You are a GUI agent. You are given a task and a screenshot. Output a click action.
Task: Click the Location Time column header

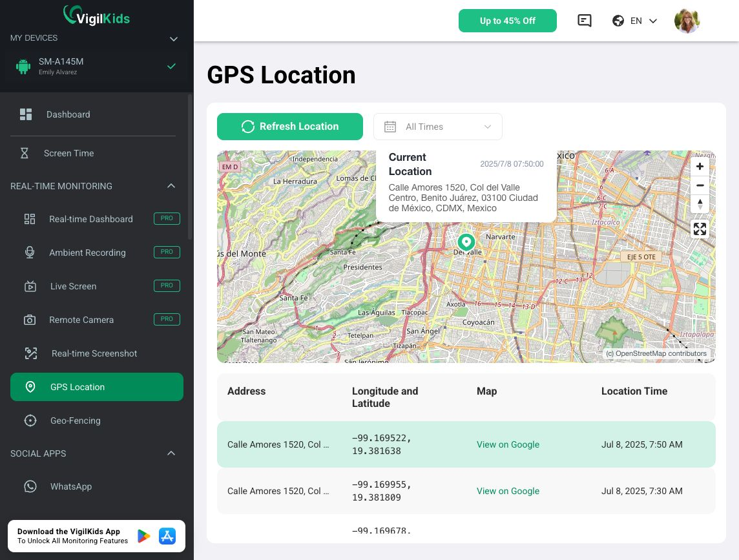pos(634,391)
